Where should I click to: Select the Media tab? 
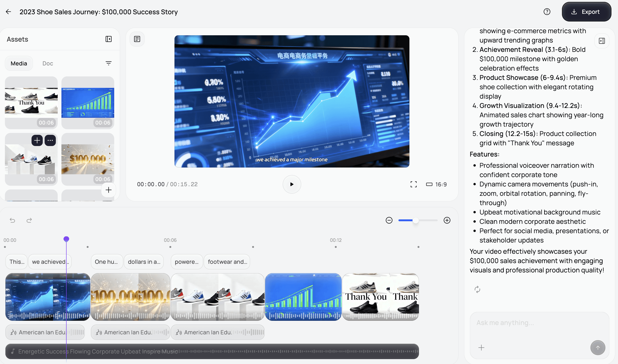19,63
